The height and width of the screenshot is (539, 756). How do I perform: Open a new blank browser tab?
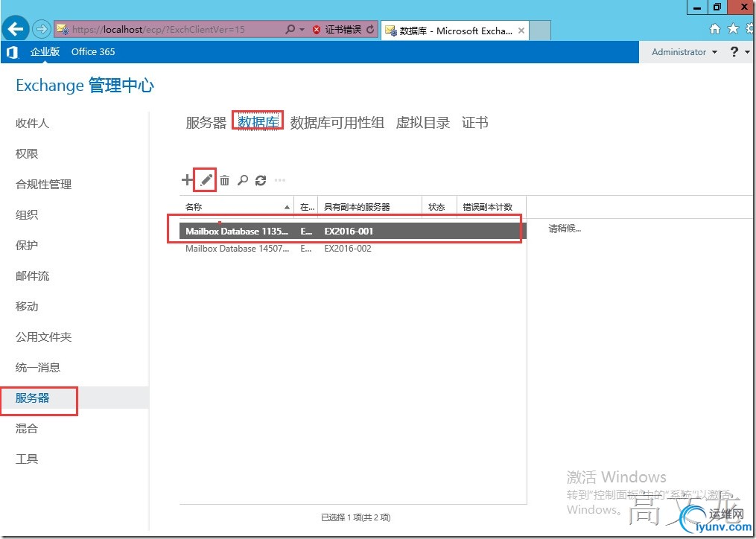pyautogui.click(x=540, y=31)
